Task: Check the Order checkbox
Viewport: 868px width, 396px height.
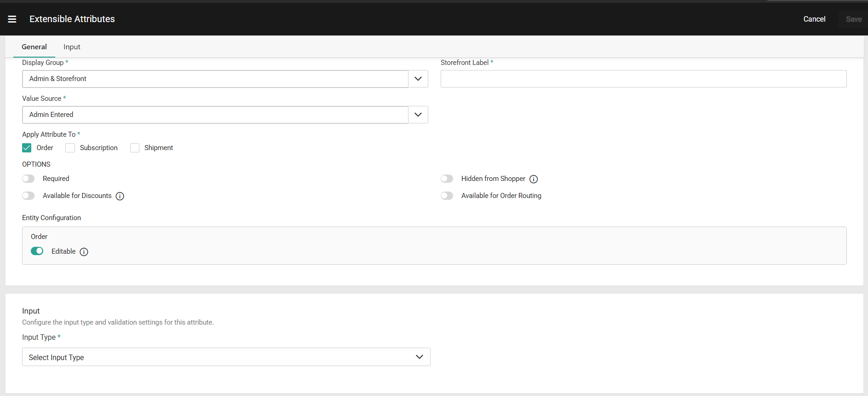Action: [27, 148]
